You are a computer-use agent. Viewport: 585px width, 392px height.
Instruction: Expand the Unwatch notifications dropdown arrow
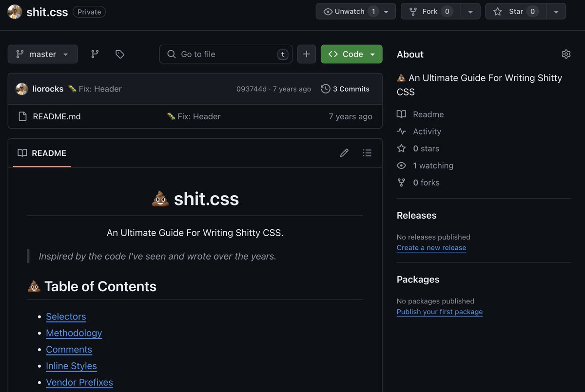[x=387, y=11]
